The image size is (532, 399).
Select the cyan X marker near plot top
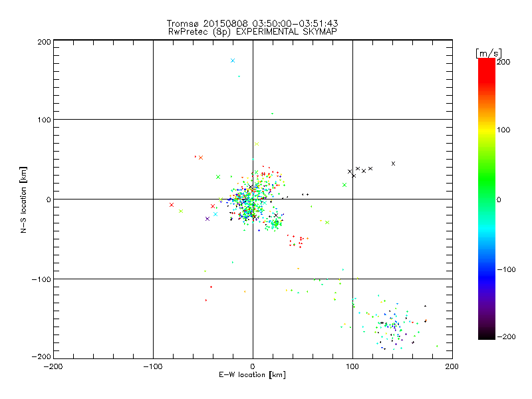point(233,61)
